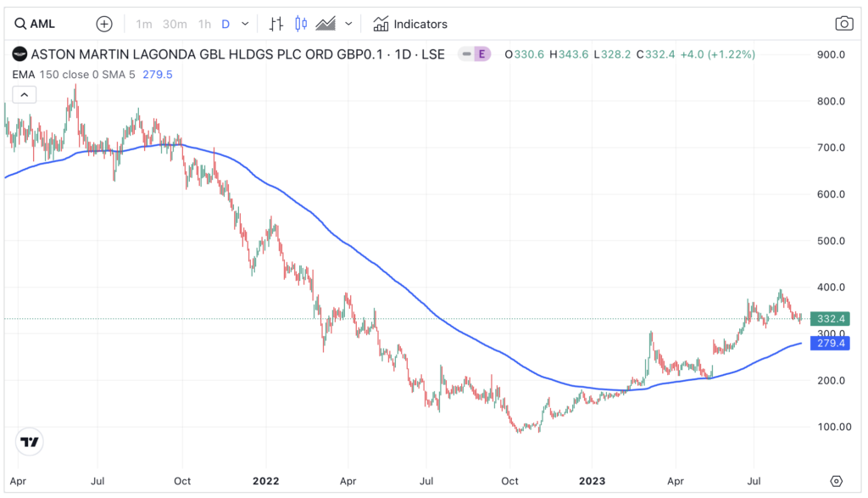Screen dimensions: 868x498
Task: Click the low value L328.2
Action: pyautogui.click(x=612, y=54)
